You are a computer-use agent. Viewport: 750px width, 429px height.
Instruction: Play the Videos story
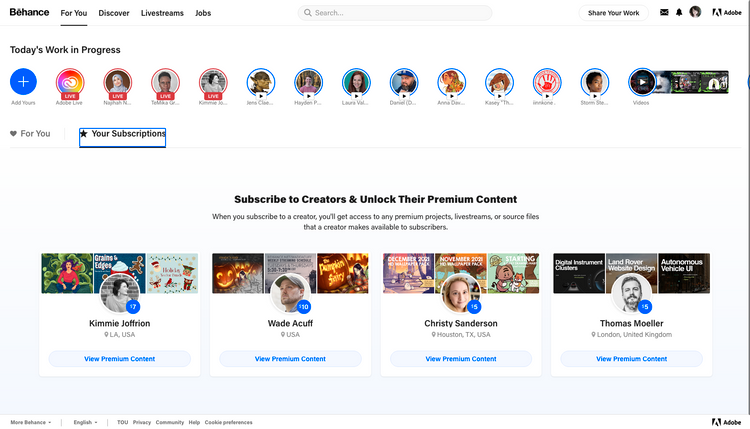point(642,82)
